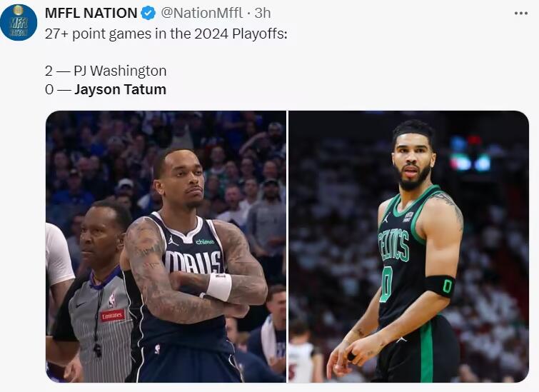Click the '27+ point games' tweet text
The image size is (539, 392).
coord(166,34)
